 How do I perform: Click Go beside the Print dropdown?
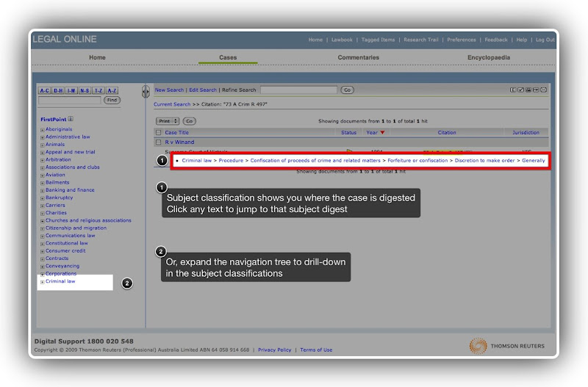pyautogui.click(x=190, y=121)
